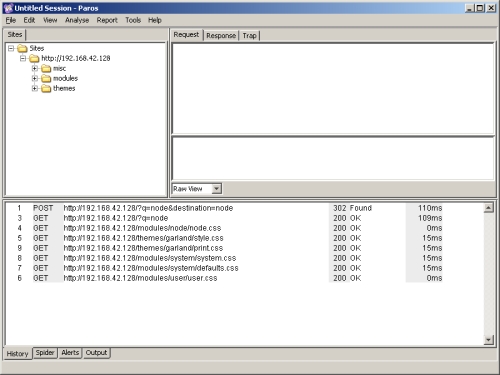Select the themes tree item label
Screen dimensions: 500x375
[64, 89]
